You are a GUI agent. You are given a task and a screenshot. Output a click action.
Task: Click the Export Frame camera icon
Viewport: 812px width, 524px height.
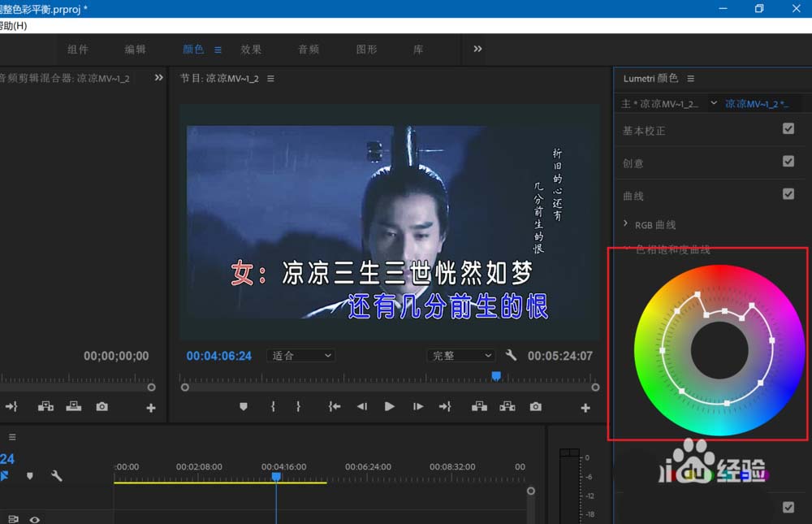(535, 406)
